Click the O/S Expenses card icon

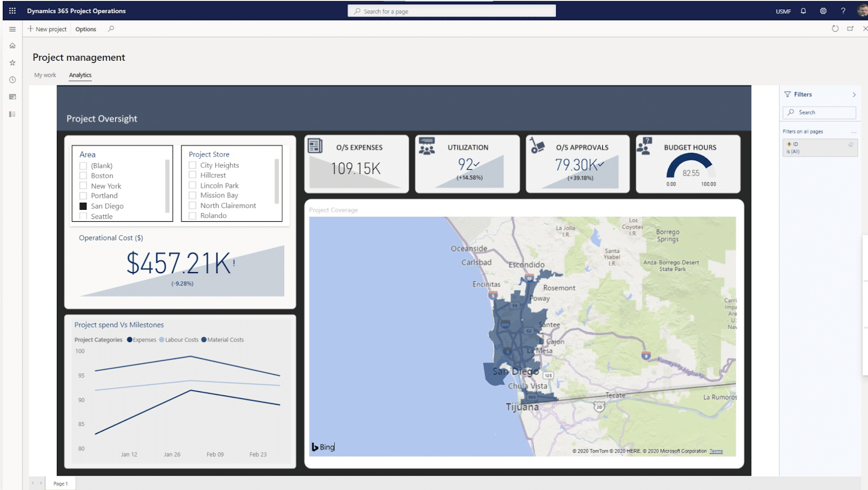click(x=315, y=146)
